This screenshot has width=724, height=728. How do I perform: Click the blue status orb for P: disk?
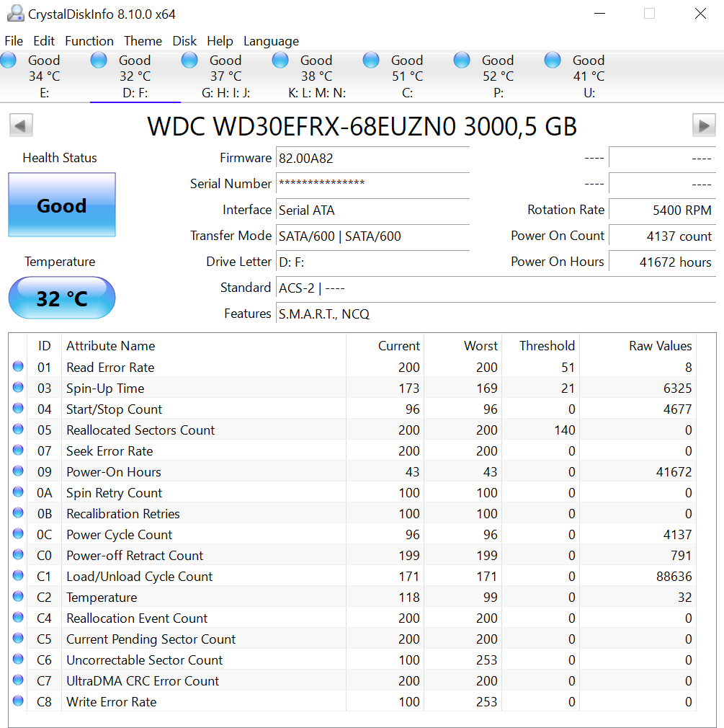[461, 60]
